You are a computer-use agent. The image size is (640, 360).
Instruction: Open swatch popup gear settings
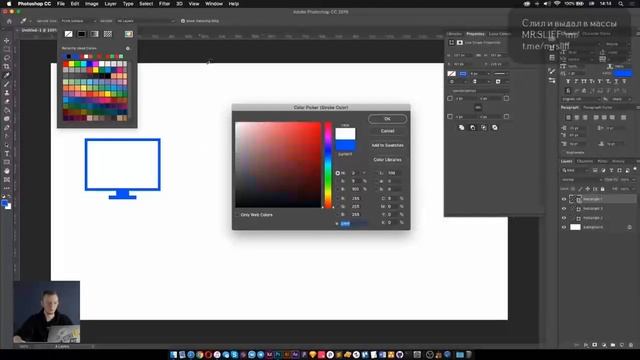point(128,48)
